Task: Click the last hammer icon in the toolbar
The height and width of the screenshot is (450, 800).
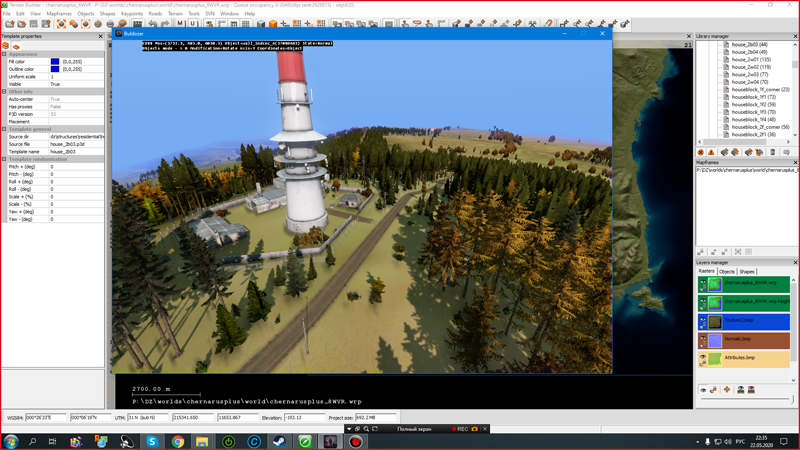Action: click(x=624, y=24)
